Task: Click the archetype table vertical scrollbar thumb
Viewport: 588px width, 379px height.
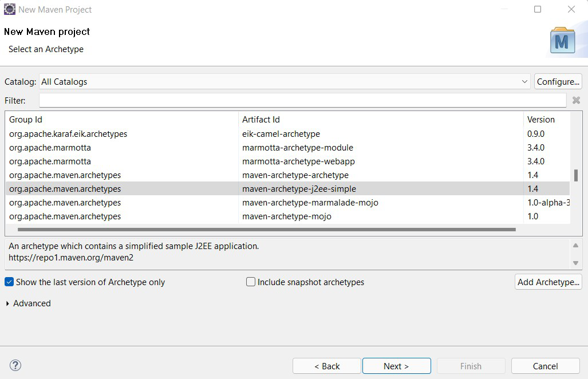Action: click(575, 175)
